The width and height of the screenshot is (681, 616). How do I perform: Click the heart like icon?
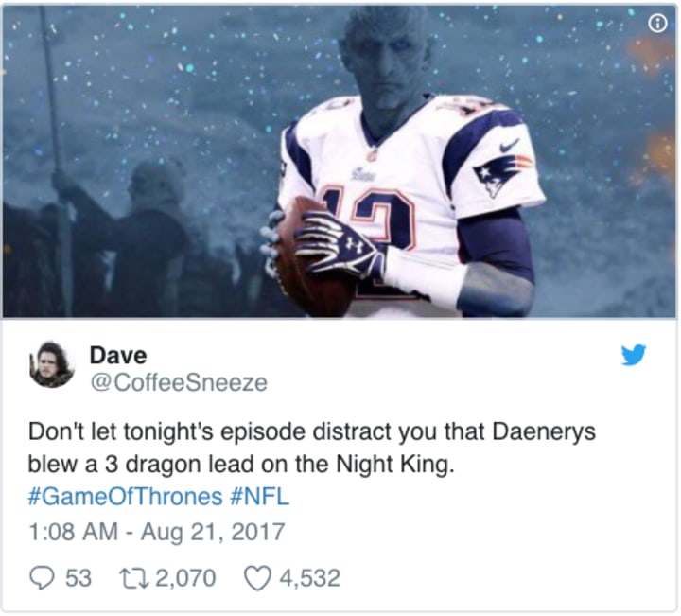(257, 579)
